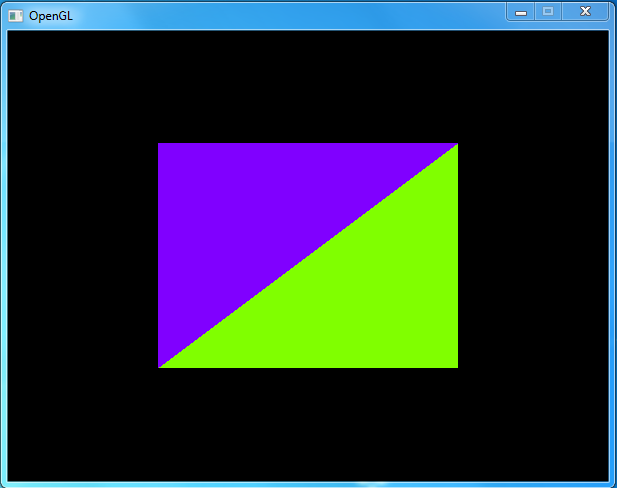Click the greyed-out maximize button
The image size is (617, 488).
pyautogui.click(x=547, y=11)
